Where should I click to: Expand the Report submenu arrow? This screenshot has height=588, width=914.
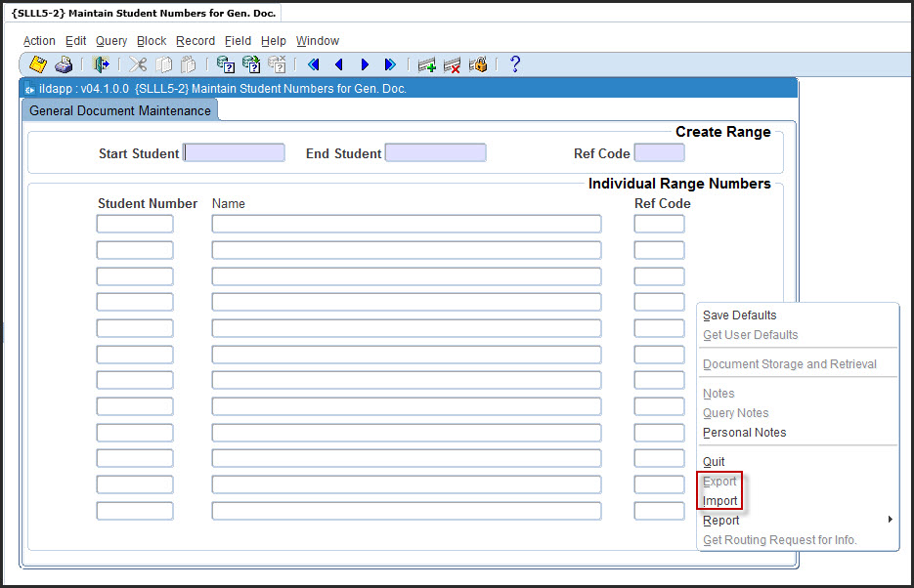pyautogui.click(x=891, y=520)
